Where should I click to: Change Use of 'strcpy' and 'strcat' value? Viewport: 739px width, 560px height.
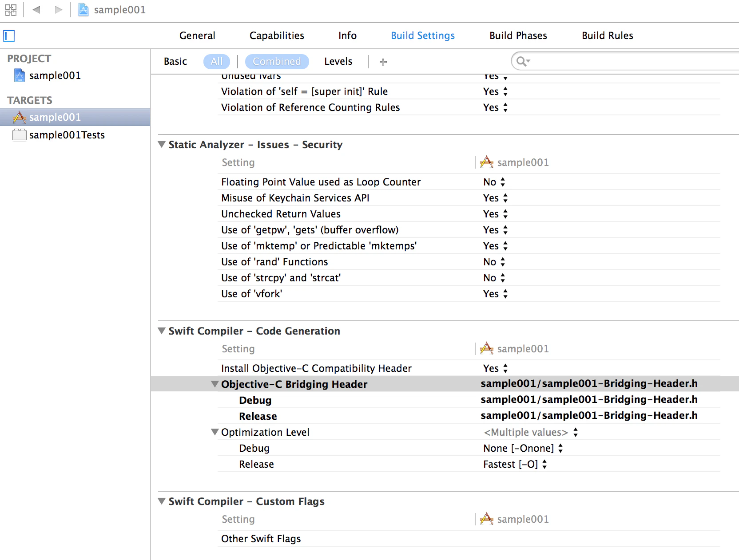coord(494,278)
